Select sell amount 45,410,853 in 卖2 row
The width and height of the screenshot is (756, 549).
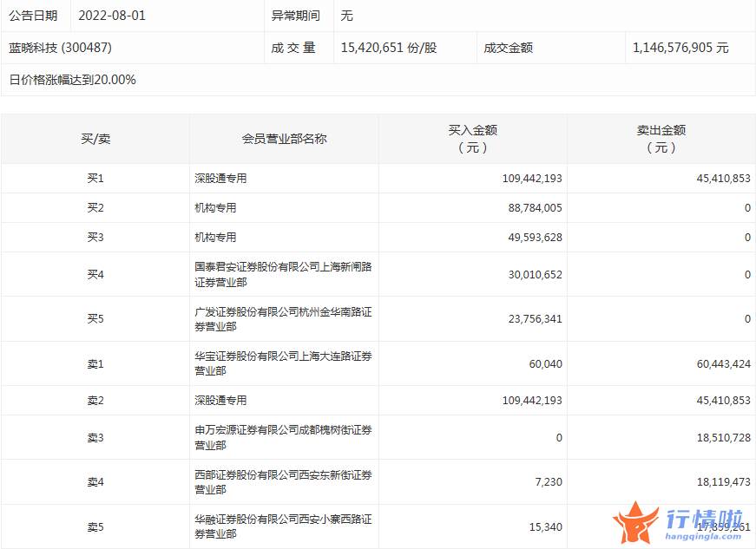[x=724, y=401]
